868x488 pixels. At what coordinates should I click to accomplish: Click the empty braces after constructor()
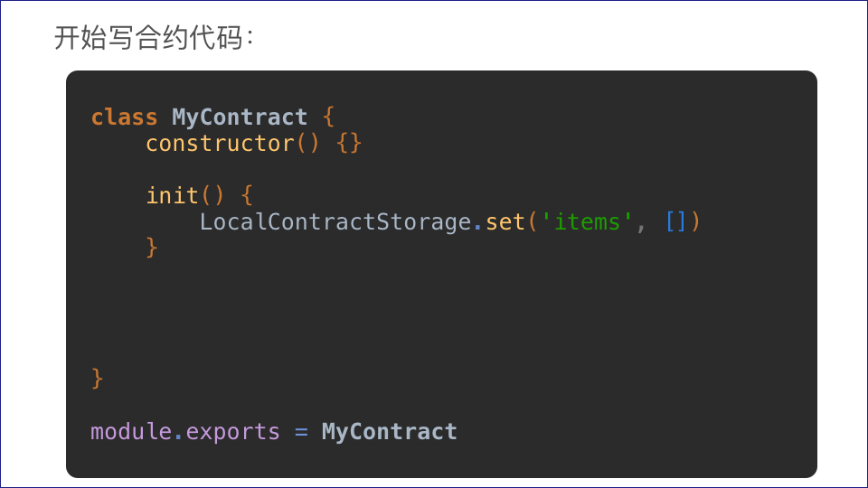click(x=349, y=144)
